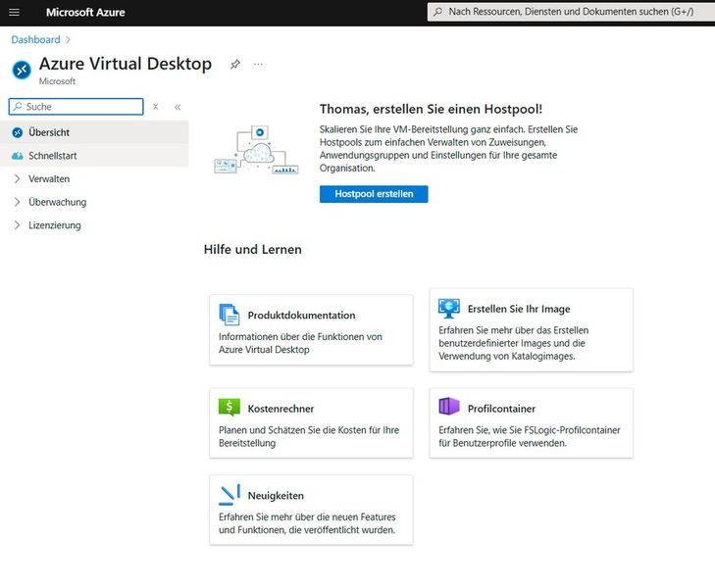
Task: Open the Lizenzierung sidebar entry
Action: pyautogui.click(x=55, y=225)
